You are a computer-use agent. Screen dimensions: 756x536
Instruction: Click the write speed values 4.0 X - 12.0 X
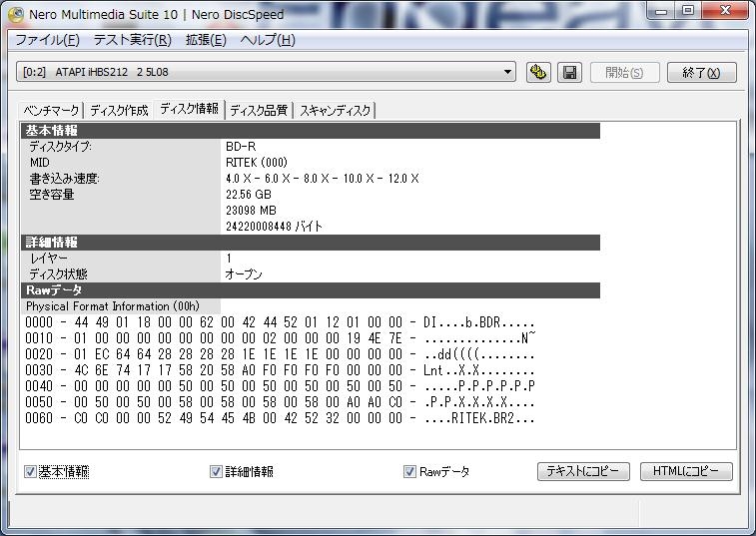click(x=322, y=179)
